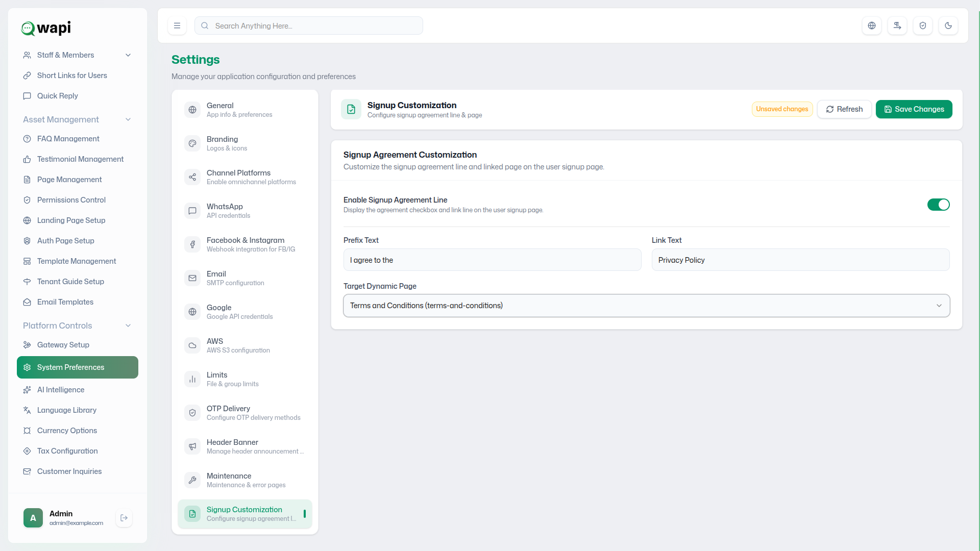
Task: Click the hamburger menu icon in top bar
Action: tap(177, 26)
